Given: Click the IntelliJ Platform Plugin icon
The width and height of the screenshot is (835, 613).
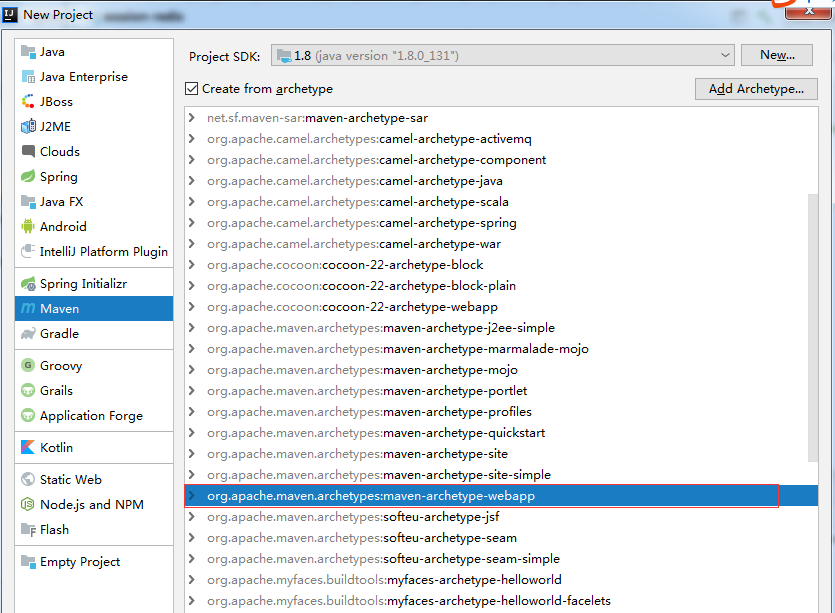Looking at the screenshot, I should [28, 251].
